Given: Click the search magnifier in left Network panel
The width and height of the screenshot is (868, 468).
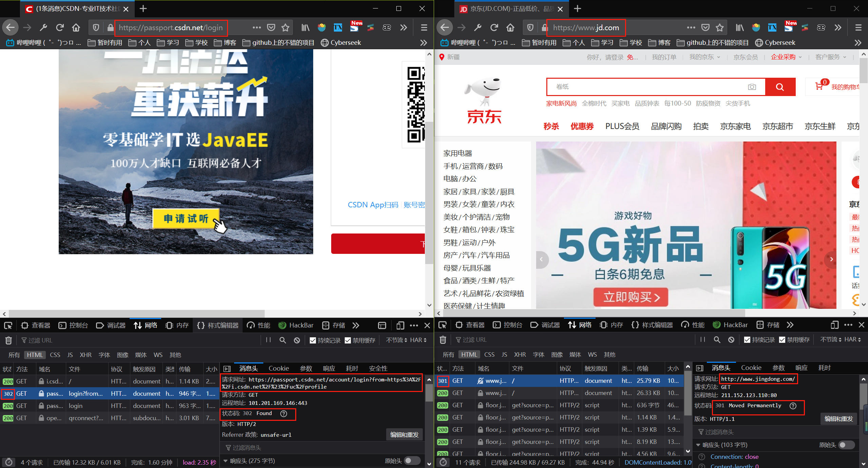Looking at the screenshot, I should click(x=282, y=340).
